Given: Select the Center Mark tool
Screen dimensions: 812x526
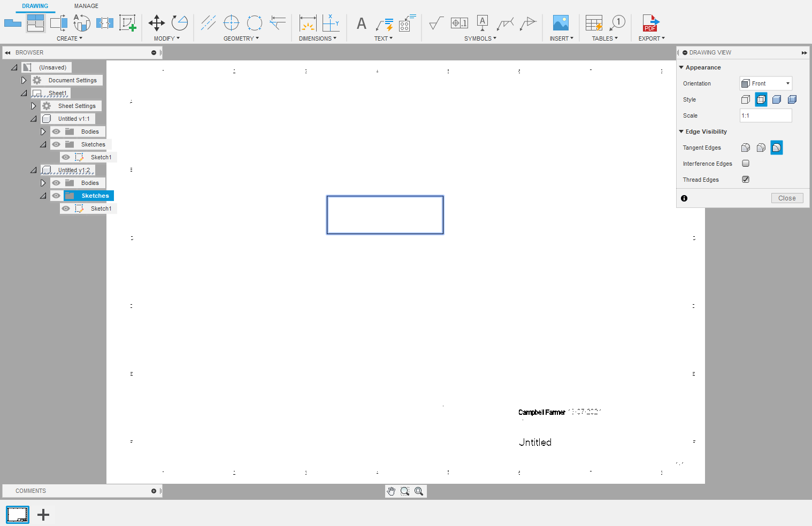Looking at the screenshot, I should [x=231, y=23].
